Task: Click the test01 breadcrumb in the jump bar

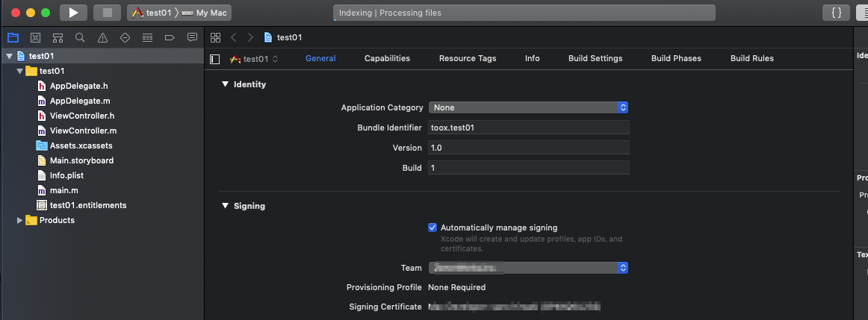Action: point(283,37)
